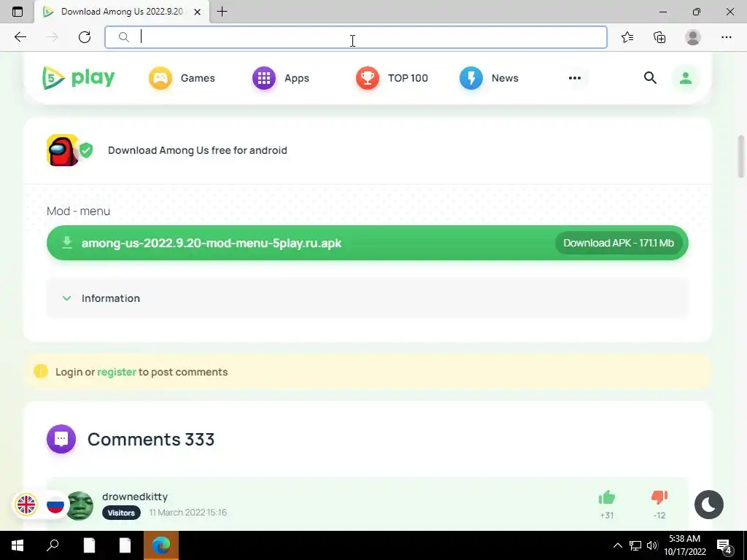This screenshot has width=747, height=560.
Task: Open Windows Start menu
Action: click(18, 545)
